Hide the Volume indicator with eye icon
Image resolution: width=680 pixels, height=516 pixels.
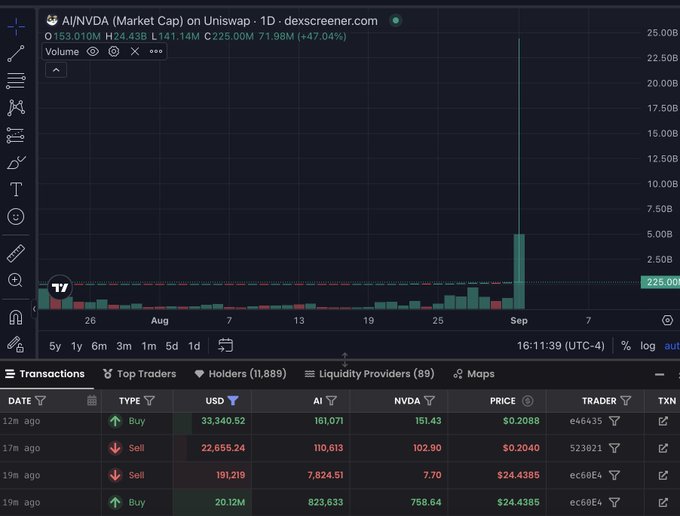[92, 52]
